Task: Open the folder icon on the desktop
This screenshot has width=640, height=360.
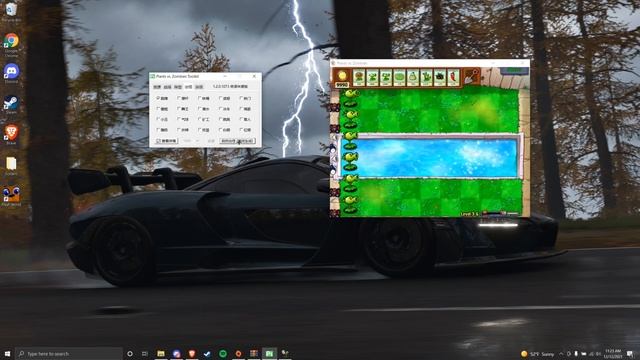Action: 11,166
